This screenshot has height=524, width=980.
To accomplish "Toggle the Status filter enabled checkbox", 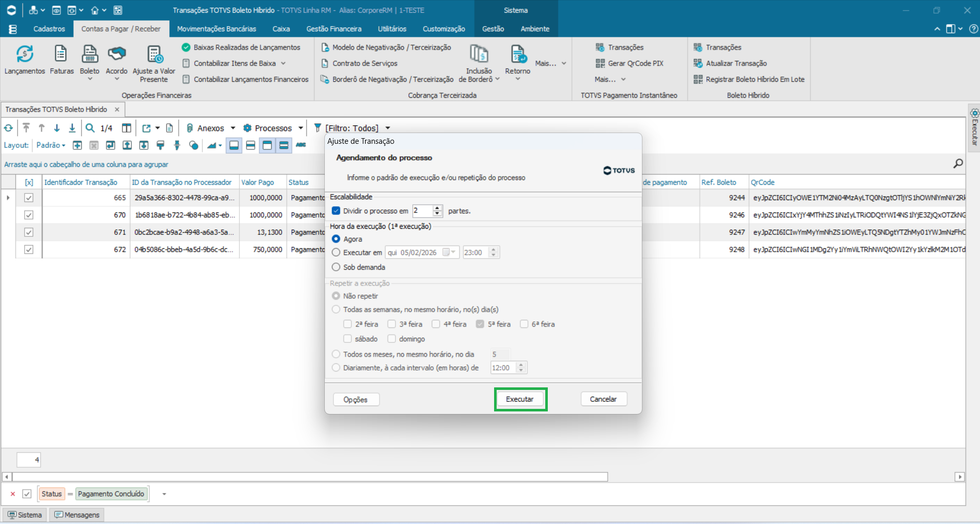I will (x=27, y=494).
